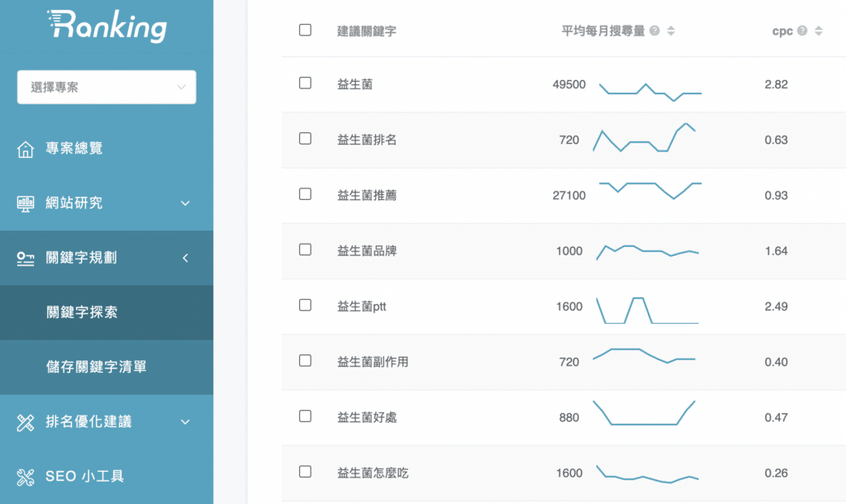Expand 排名優化建議 chevron
Image resolution: width=846 pixels, height=504 pixels.
tap(185, 422)
